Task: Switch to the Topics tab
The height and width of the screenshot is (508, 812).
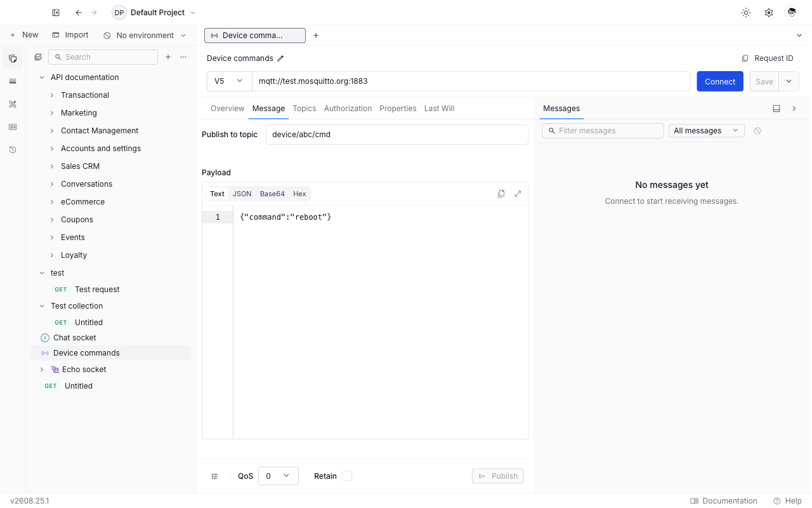Action: click(304, 109)
